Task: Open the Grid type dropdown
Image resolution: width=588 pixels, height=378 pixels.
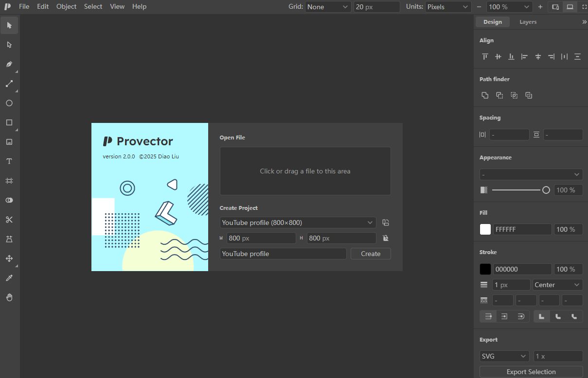Action: (x=328, y=7)
